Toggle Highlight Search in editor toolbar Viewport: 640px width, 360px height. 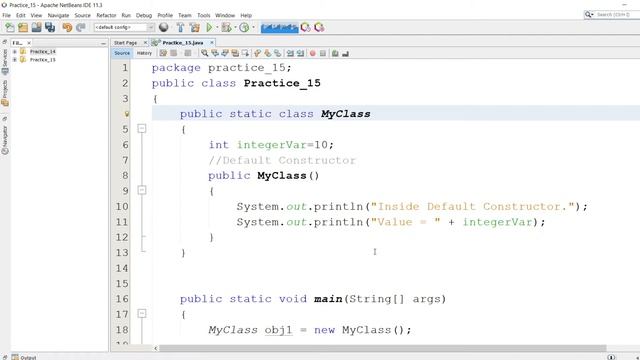tap(235, 53)
